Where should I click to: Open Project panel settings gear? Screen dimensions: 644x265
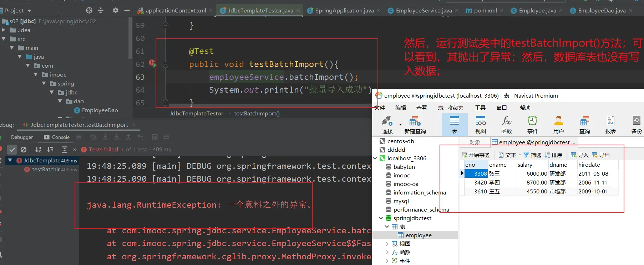coord(115,10)
